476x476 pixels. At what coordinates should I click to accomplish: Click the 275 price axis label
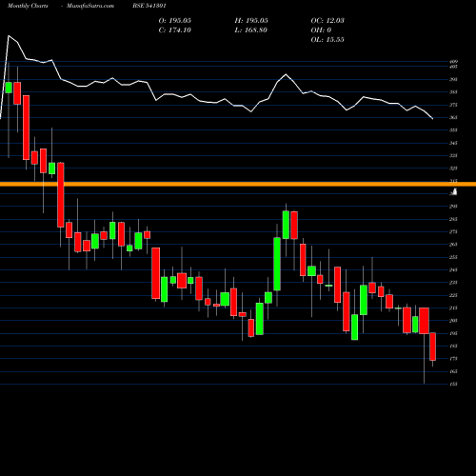[454, 231]
